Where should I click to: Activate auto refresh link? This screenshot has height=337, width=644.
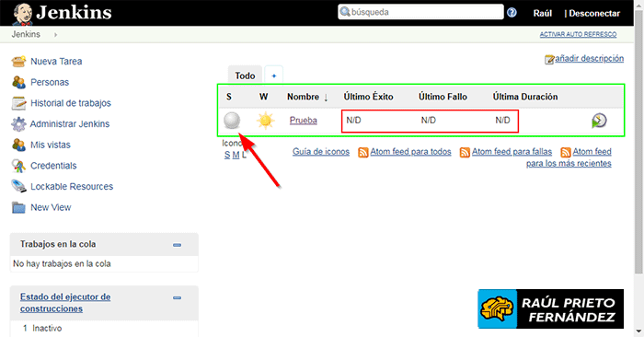tap(578, 34)
